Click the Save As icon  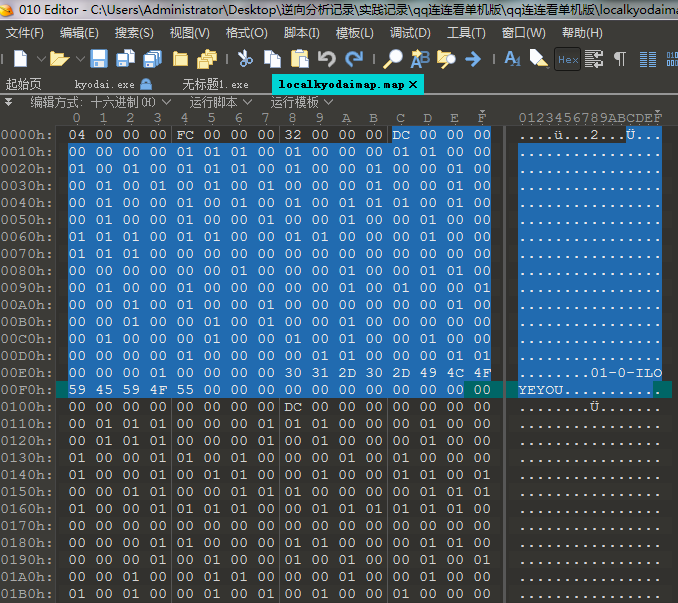[125, 59]
